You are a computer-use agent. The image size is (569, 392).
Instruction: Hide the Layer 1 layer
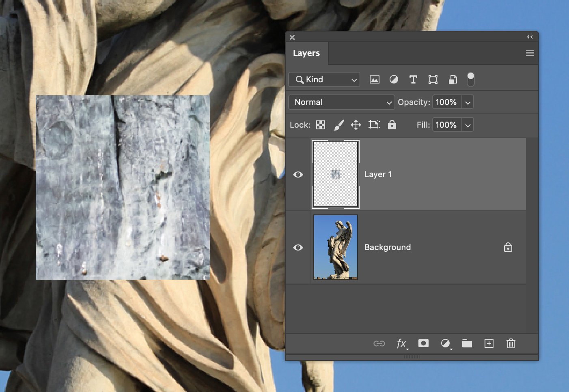click(298, 174)
